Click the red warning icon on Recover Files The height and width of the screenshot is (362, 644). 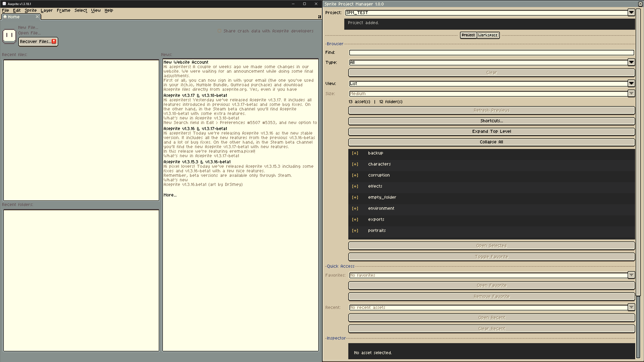[54, 42]
